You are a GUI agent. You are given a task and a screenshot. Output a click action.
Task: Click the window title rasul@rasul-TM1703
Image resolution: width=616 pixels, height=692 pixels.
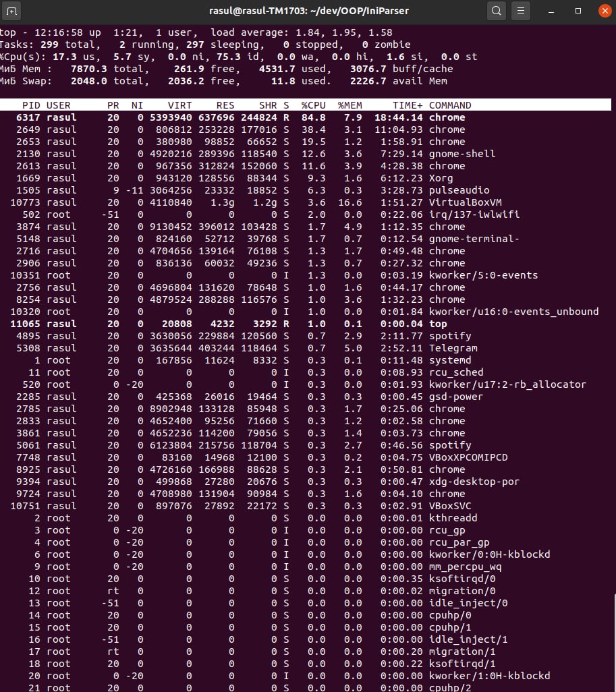(x=308, y=11)
